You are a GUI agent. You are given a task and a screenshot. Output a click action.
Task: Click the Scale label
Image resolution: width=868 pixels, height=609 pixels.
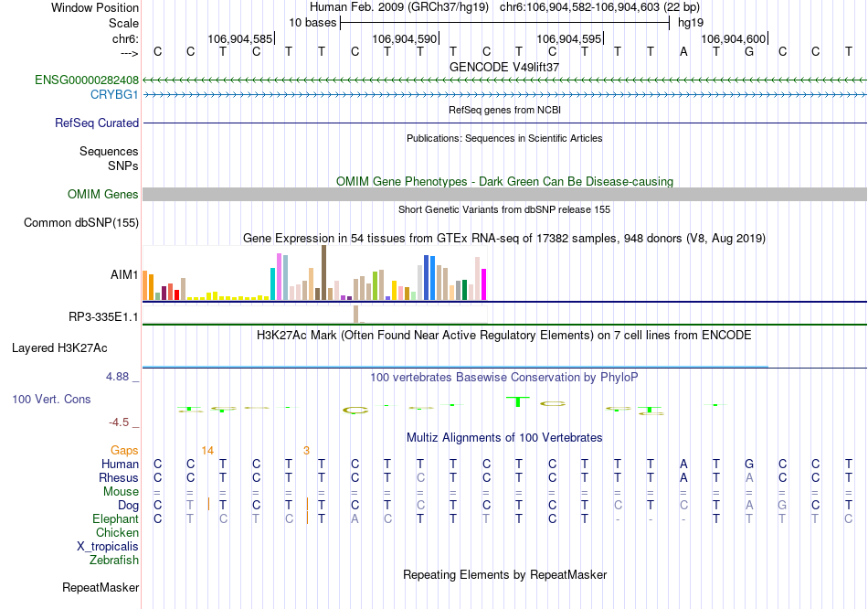[123, 23]
